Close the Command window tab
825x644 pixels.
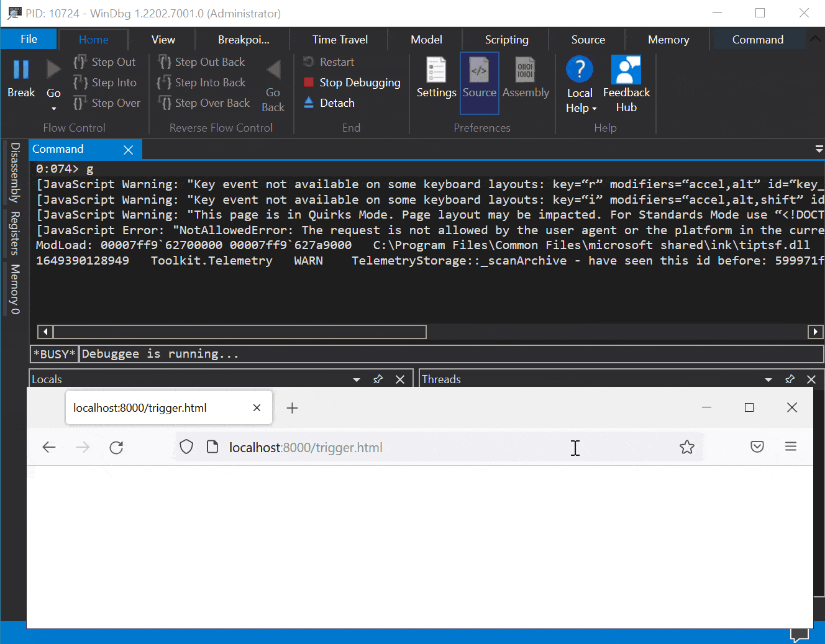pos(129,150)
